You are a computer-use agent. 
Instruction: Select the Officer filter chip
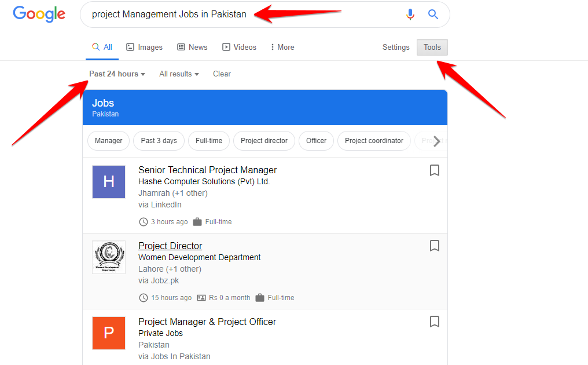(316, 141)
